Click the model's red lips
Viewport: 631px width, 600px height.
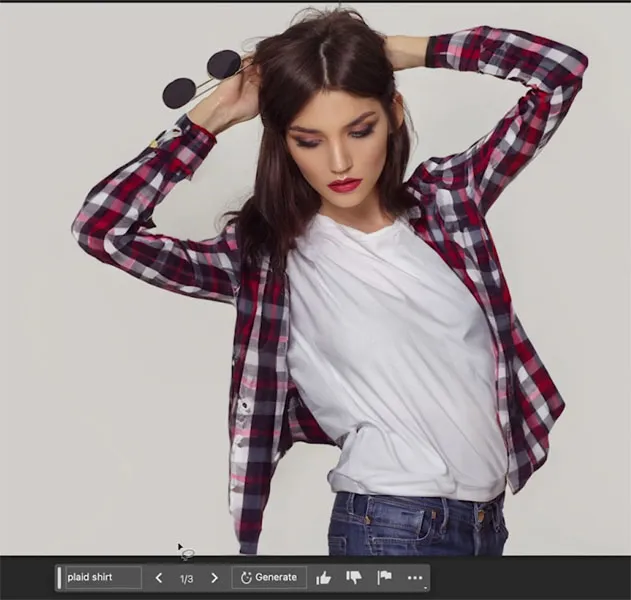pyautogui.click(x=345, y=185)
